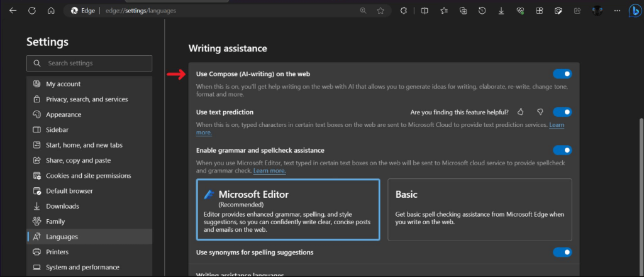Go back using the browser back arrow
644x277 pixels.
tap(13, 11)
